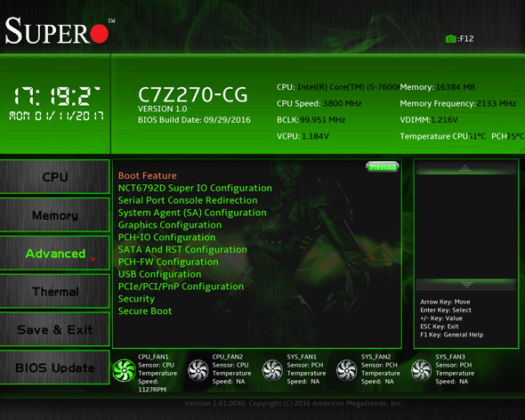Click the CPU_FAN1 speed 1127RPM text
The height and width of the screenshot is (420, 525).
[152, 390]
